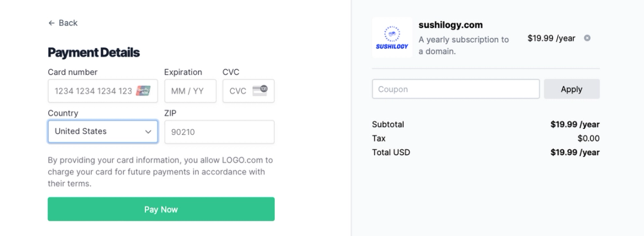Expand the Country dropdown chevron
644x236 pixels.
click(x=148, y=132)
